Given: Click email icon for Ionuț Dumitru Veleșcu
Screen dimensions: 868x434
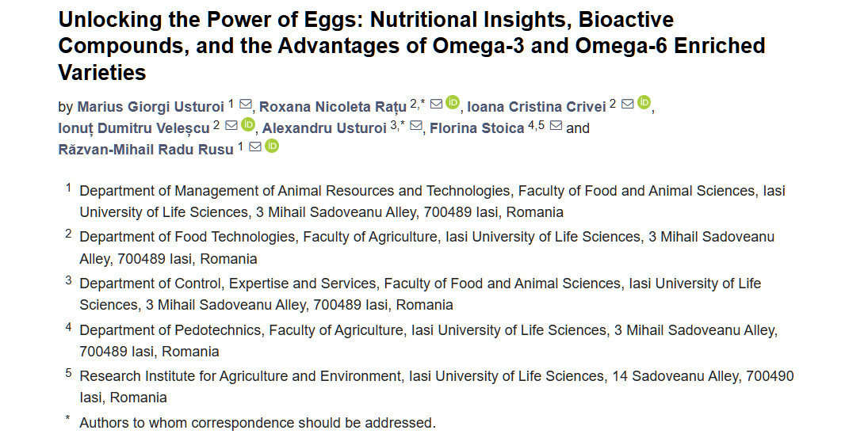Looking at the screenshot, I should pyautogui.click(x=231, y=126).
